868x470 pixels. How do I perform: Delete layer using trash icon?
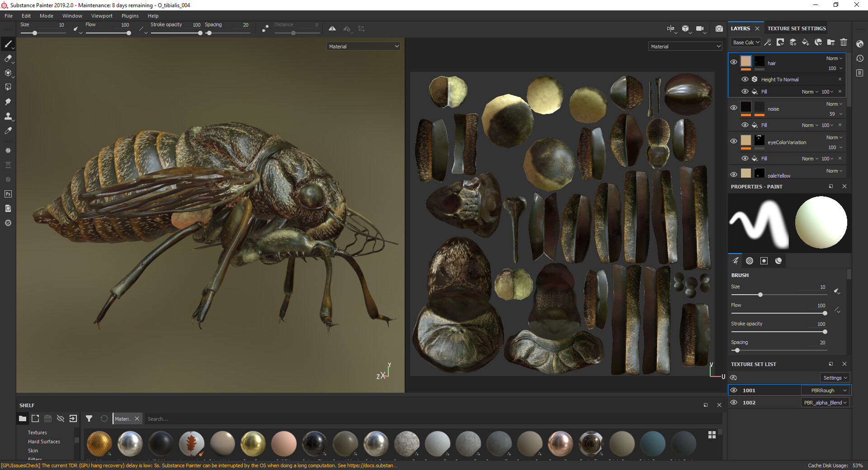pos(844,42)
